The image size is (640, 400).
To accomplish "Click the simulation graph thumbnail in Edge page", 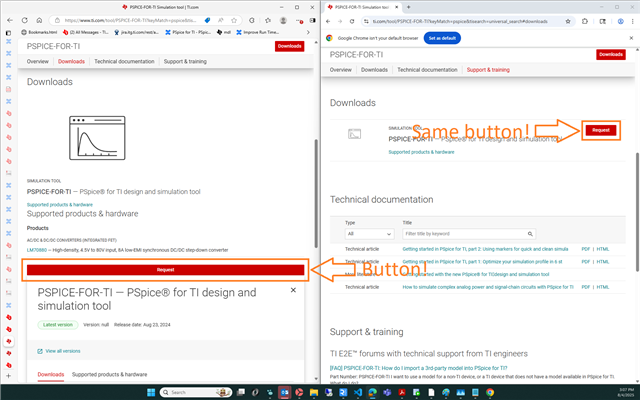I will click(x=97, y=138).
